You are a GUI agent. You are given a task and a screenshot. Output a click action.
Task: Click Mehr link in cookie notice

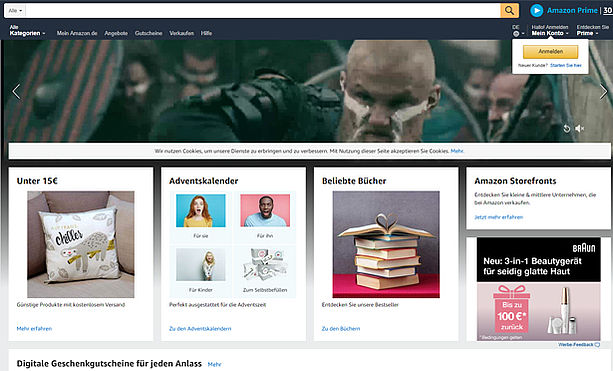[x=457, y=151]
